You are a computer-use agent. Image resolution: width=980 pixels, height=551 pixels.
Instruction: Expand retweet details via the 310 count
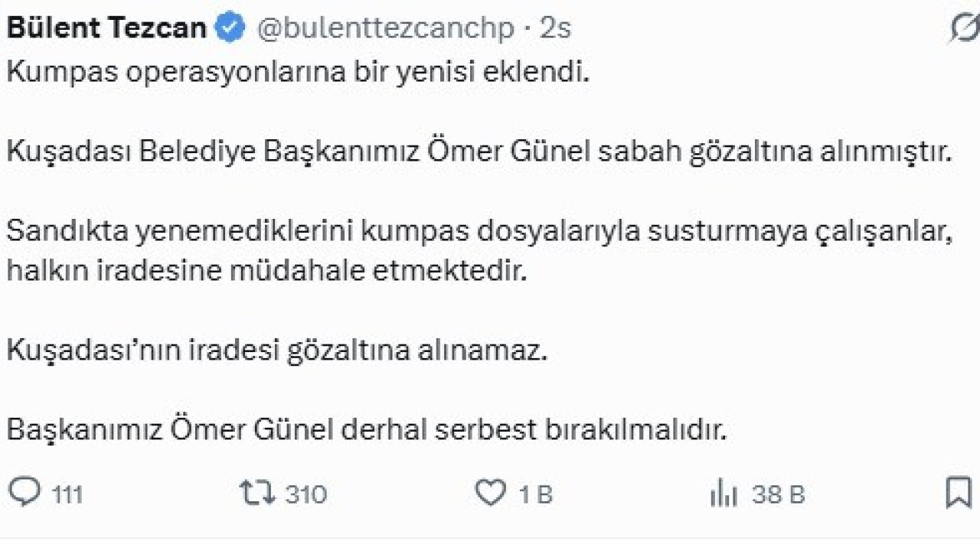(x=305, y=494)
